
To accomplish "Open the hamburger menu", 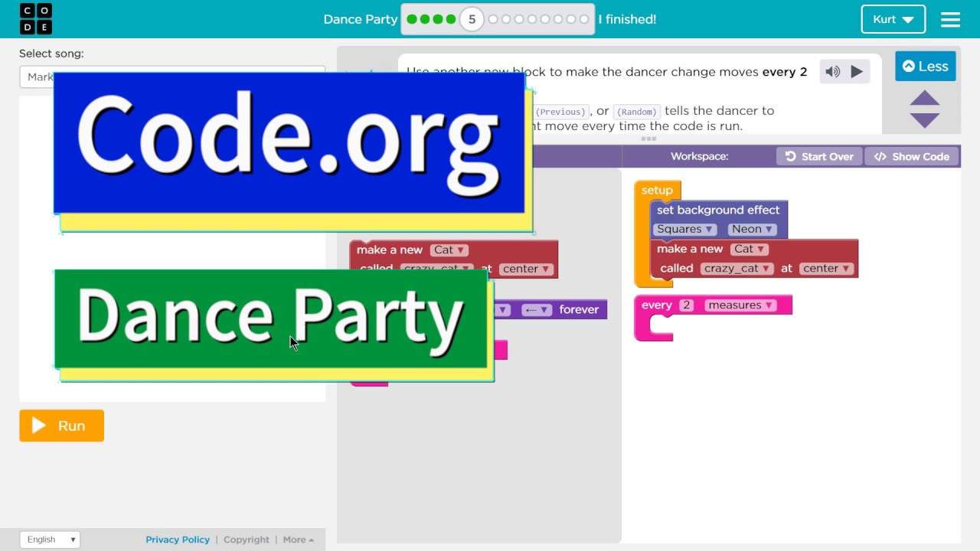I will click(x=950, y=19).
